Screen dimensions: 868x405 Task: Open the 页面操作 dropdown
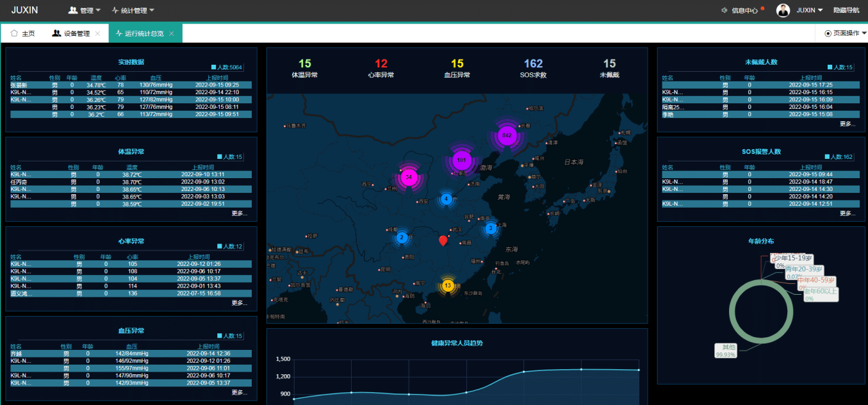[x=846, y=33]
